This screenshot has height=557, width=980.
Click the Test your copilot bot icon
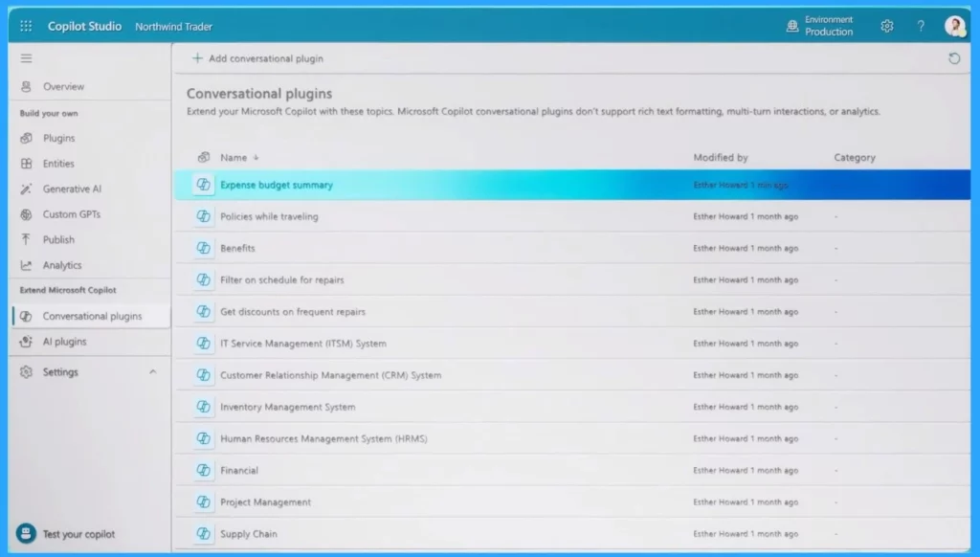coord(26,533)
